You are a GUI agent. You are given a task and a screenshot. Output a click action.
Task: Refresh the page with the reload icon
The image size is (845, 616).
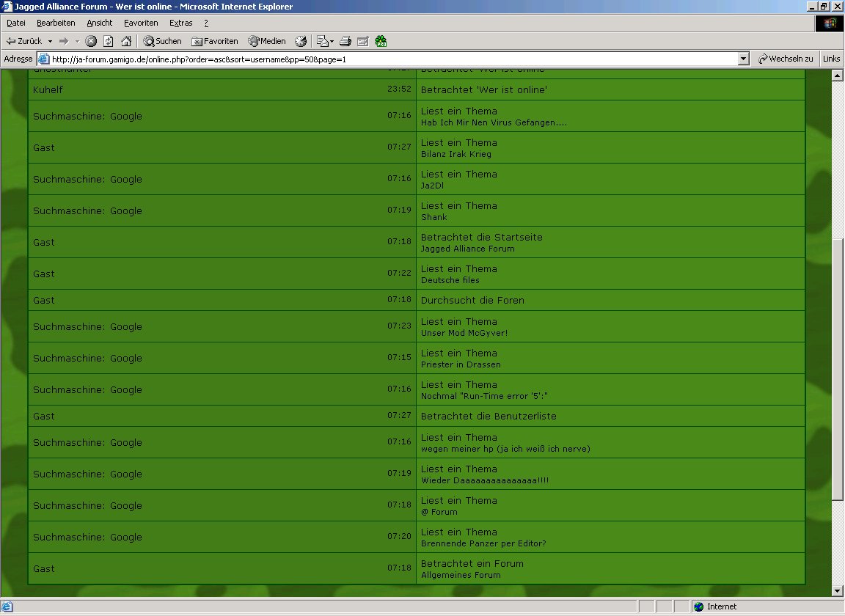[109, 42]
